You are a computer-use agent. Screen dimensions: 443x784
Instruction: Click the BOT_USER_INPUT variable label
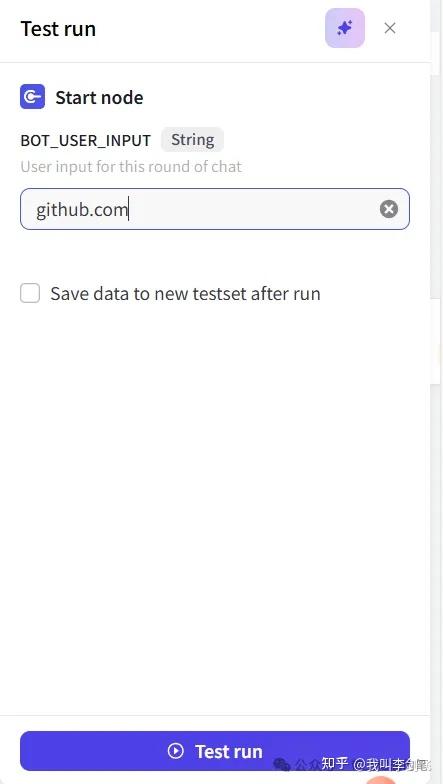click(86, 140)
